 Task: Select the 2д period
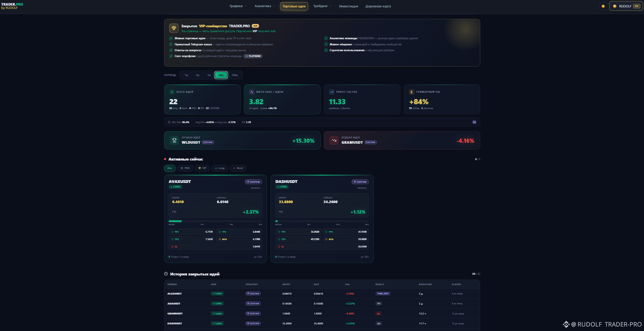[x=198, y=75]
